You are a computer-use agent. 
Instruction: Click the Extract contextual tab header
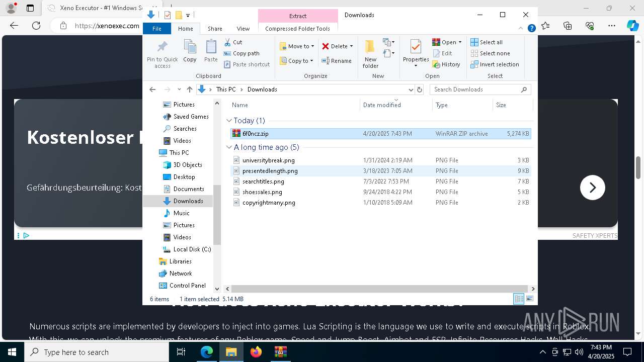pos(298,16)
